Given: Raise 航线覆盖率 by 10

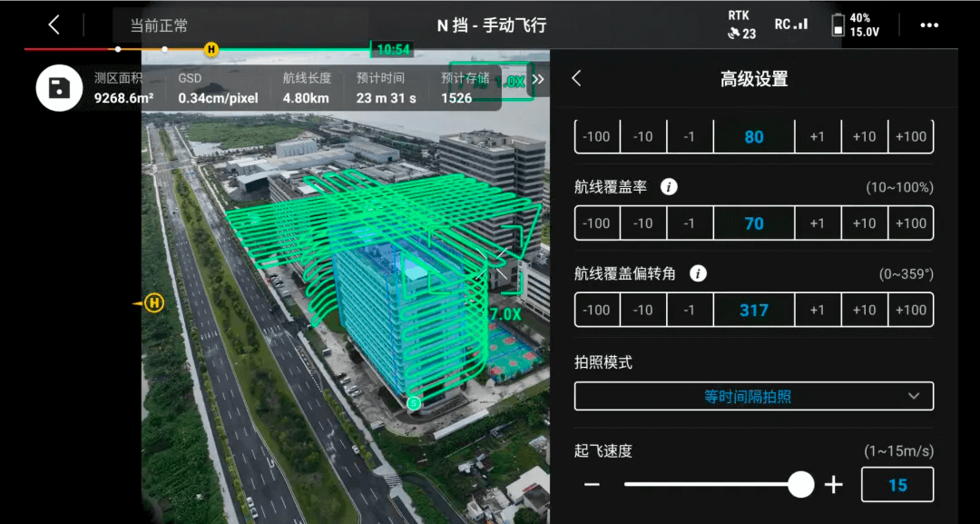Looking at the screenshot, I should click(864, 223).
